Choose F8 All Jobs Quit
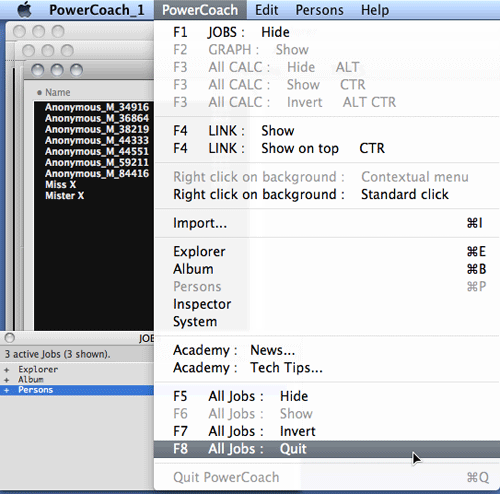Image resolution: width=500 pixels, height=494 pixels. (327, 449)
